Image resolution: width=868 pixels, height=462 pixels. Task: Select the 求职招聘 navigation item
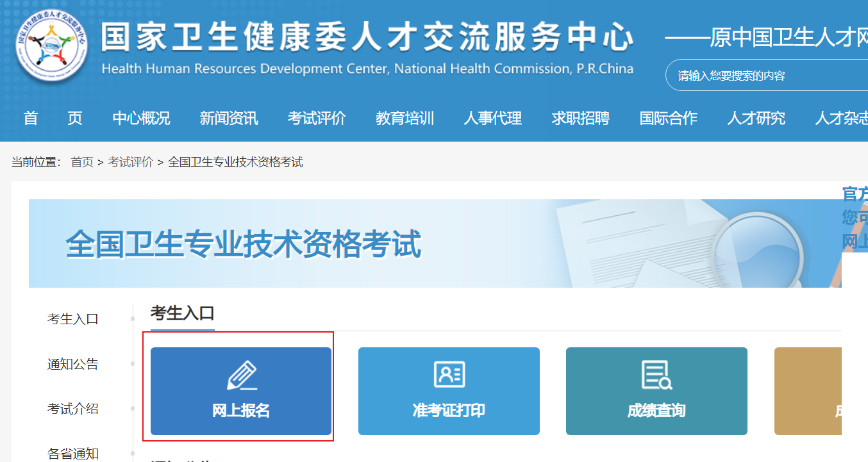(580, 119)
